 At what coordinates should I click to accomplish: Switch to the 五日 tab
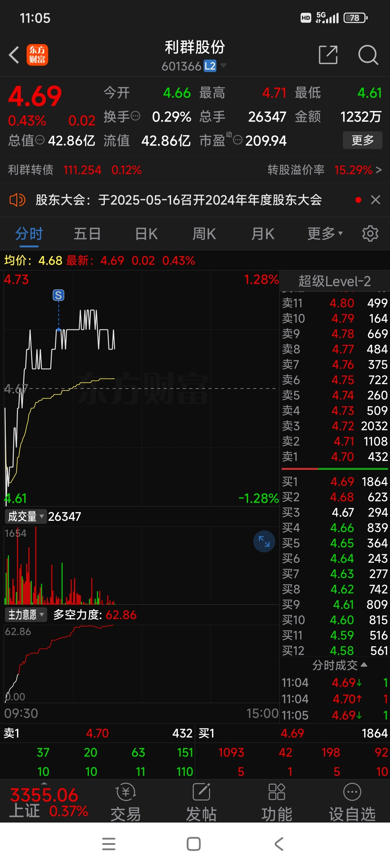(x=87, y=234)
